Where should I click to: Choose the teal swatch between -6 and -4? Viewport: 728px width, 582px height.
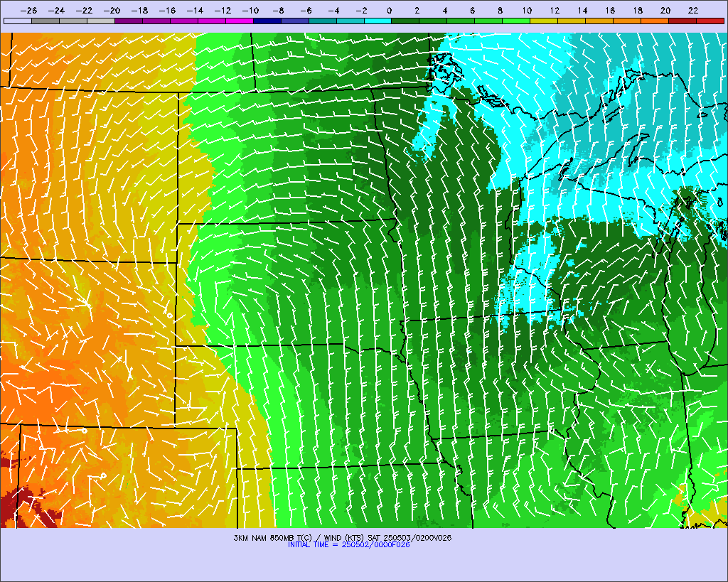coord(322,21)
